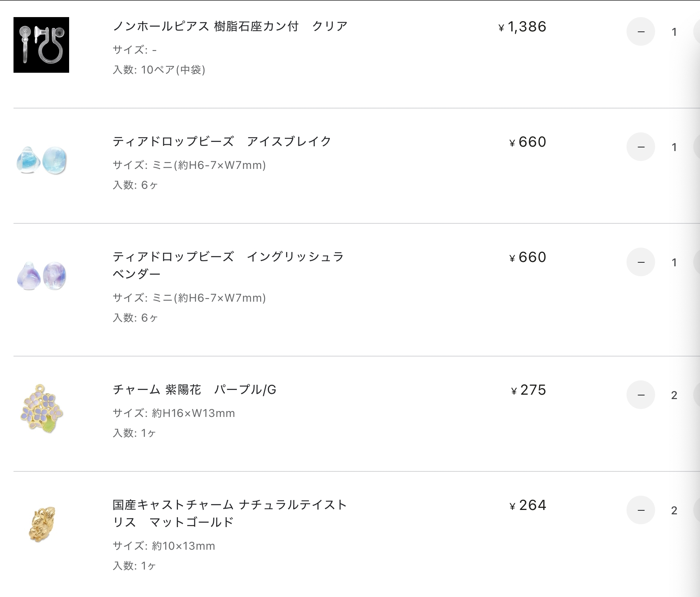This screenshot has width=700, height=597.
Task: Open the purple hydrangea charm thumbnail
Action: 41,408
